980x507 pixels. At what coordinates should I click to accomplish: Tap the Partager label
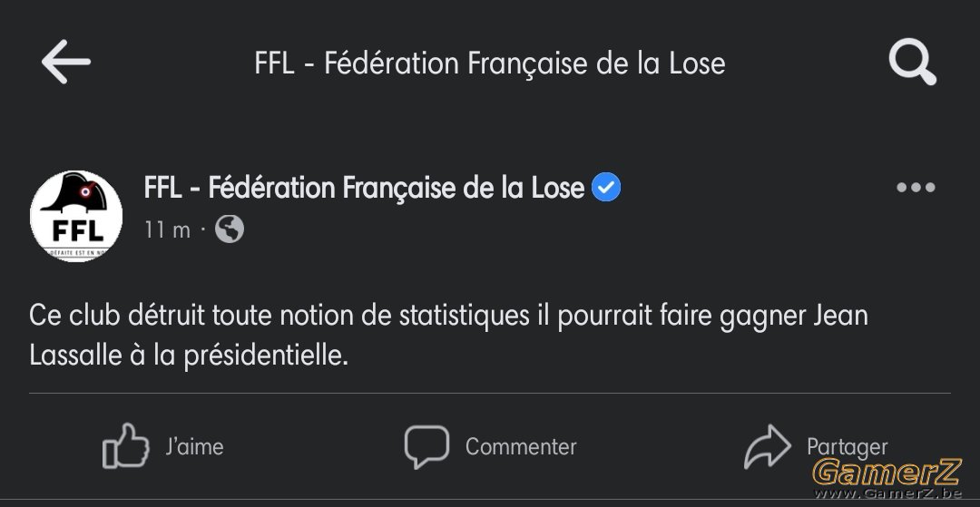[847, 448]
